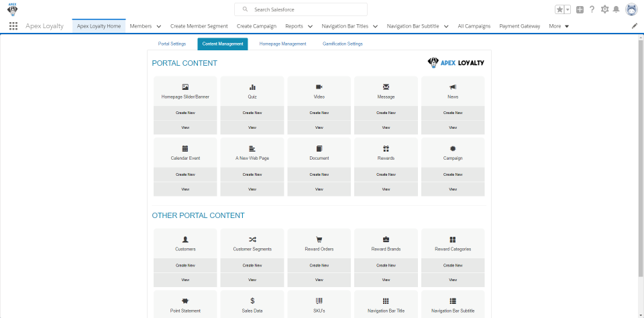
Task: Click Create New under Homepage Slider/Banner
Action: coord(185,113)
